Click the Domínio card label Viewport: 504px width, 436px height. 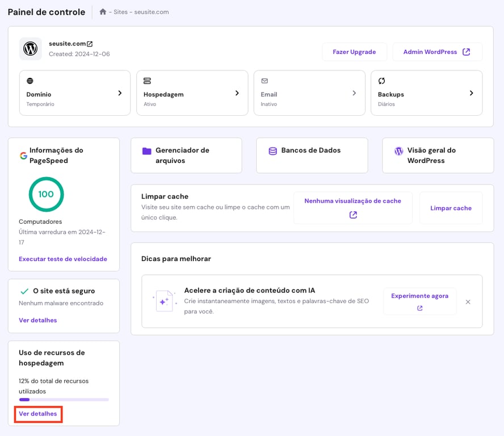(39, 94)
